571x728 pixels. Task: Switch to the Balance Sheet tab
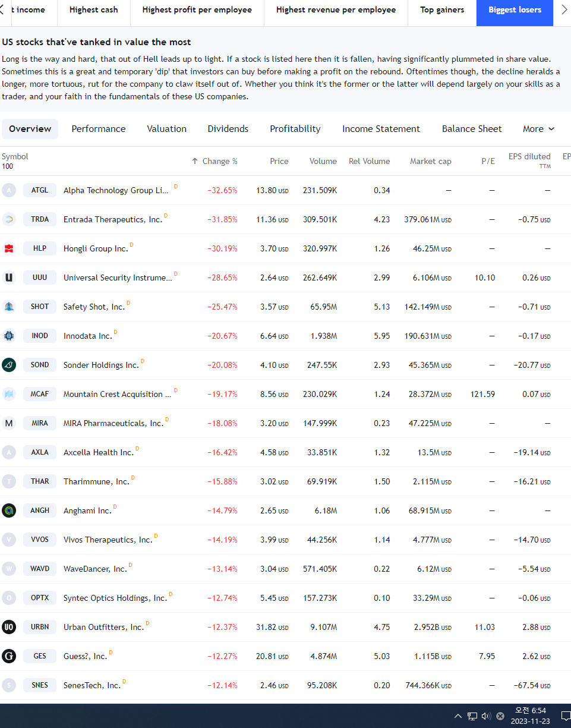pos(472,129)
